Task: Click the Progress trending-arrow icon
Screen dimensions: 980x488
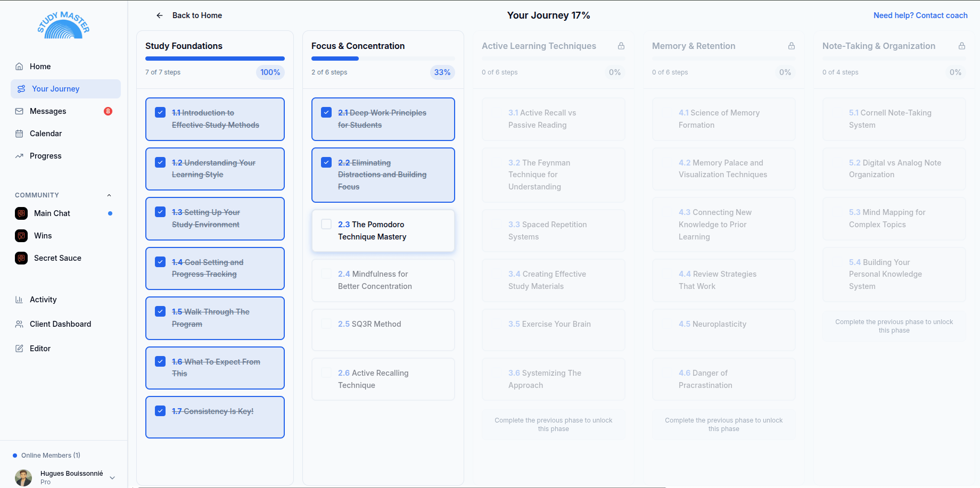Action: click(x=20, y=155)
